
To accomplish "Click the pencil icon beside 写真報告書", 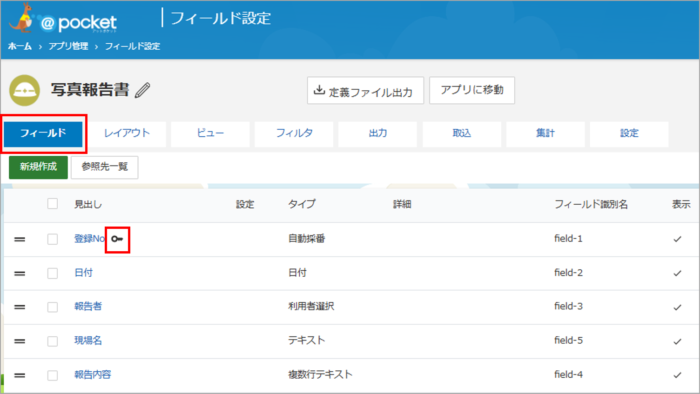I will [x=143, y=90].
